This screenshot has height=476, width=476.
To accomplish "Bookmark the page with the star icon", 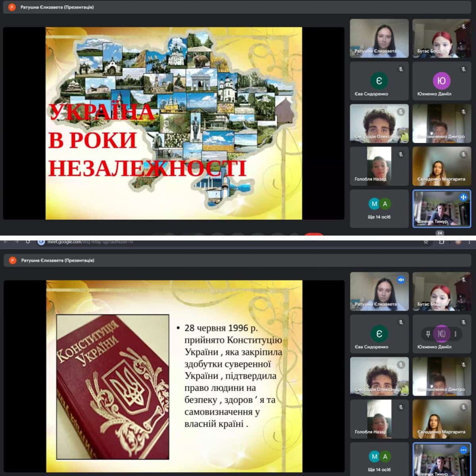I will point(426,242).
